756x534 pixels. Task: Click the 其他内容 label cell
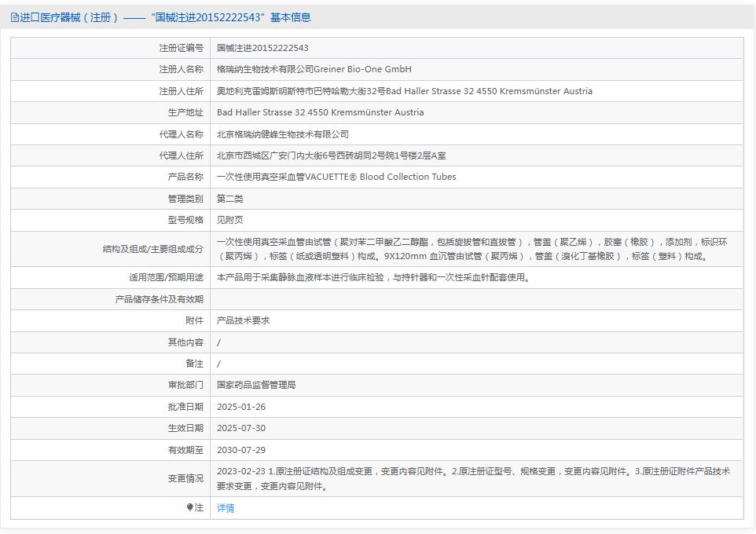coord(110,342)
